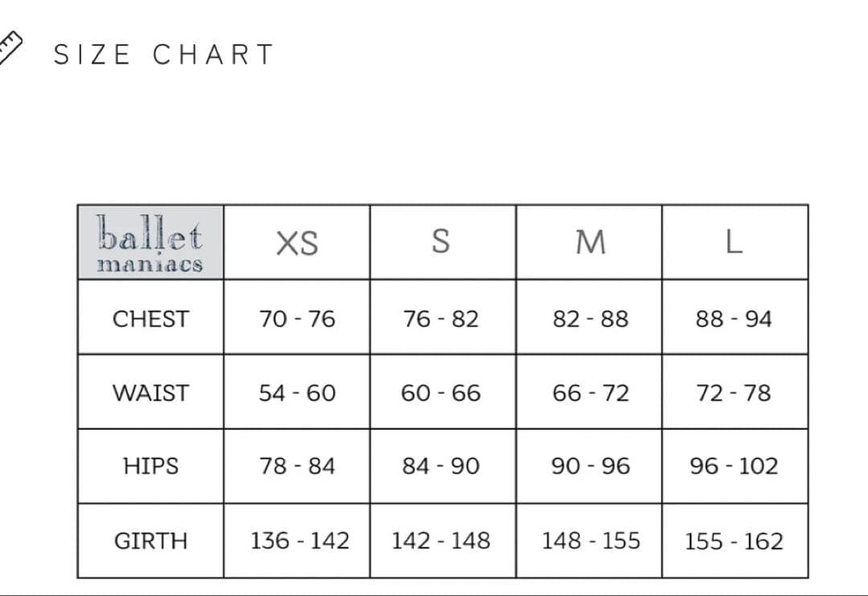The width and height of the screenshot is (868, 596).
Task: Select the S size column header
Action: 440,241
